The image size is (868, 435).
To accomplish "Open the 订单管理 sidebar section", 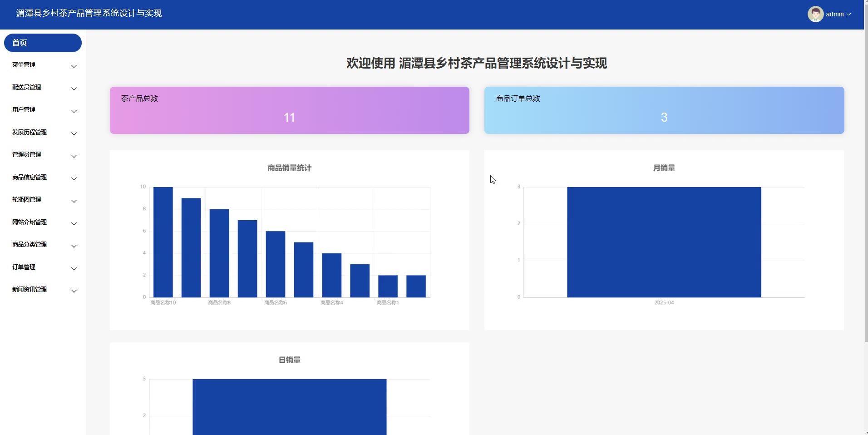I will [43, 267].
